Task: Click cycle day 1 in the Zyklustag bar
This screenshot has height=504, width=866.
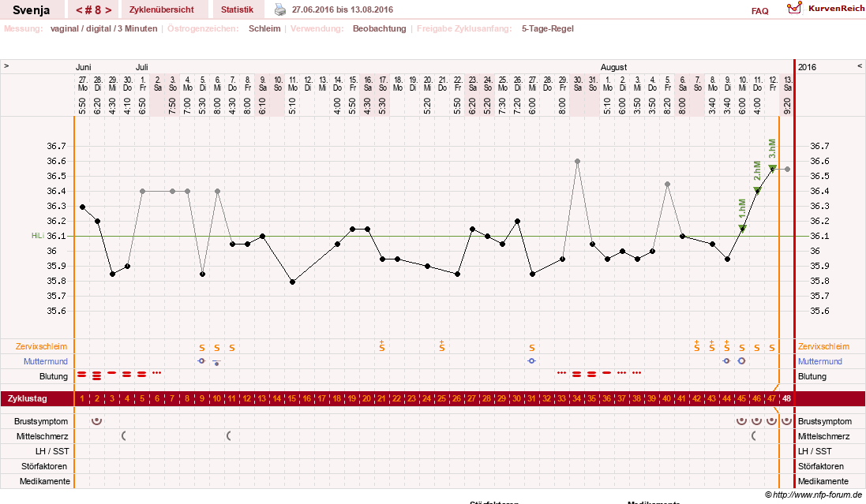Action: (x=82, y=398)
